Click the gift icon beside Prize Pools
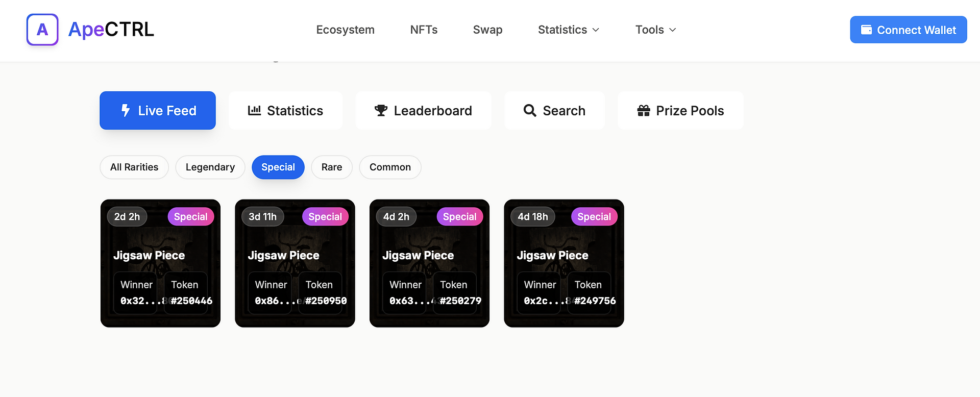The width and height of the screenshot is (980, 397). (x=644, y=110)
